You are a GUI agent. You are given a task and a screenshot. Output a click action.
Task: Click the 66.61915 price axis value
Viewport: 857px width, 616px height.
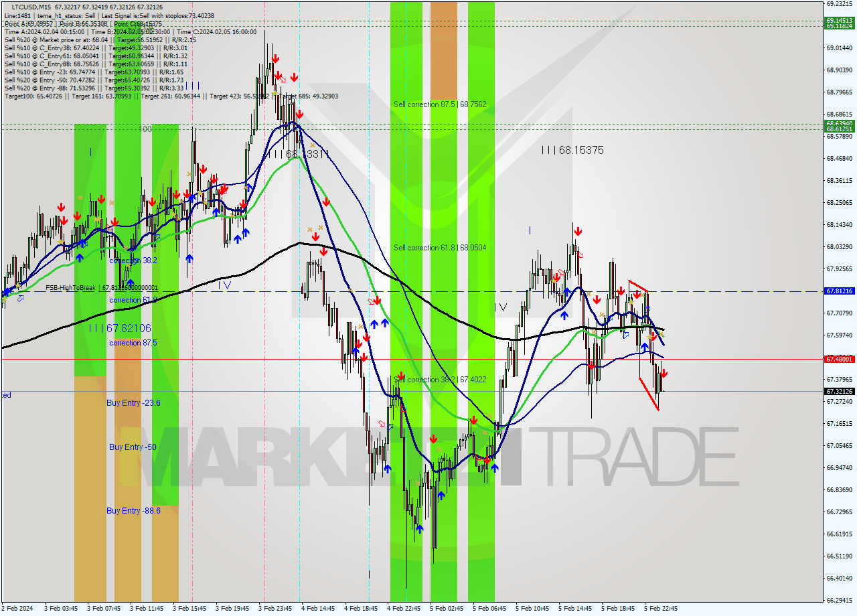(840, 534)
